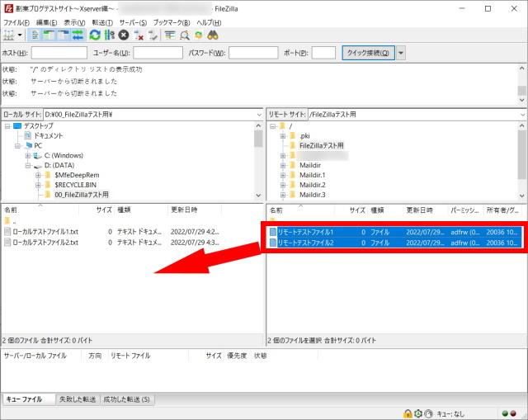Image resolution: width=528 pixels, height=420 pixels.
Task: Open the quick connect history dropdown arrow
Action: coord(401,53)
